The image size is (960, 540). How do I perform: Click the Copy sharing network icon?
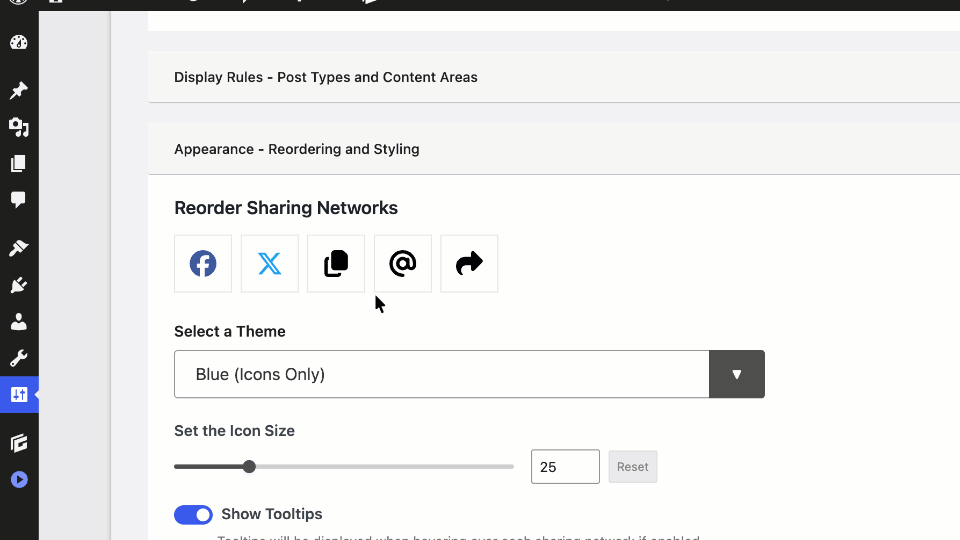point(336,264)
